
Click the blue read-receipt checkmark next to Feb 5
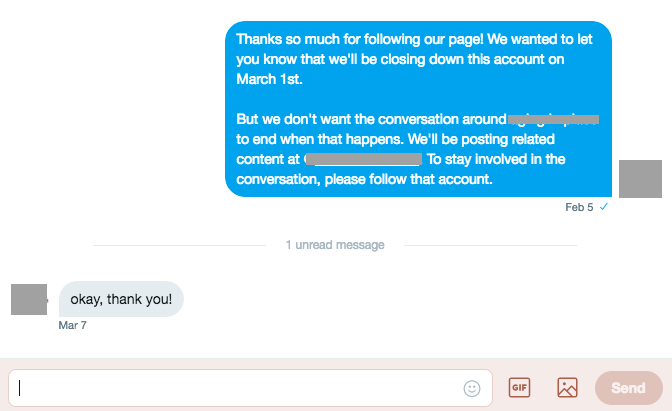click(x=603, y=207)
